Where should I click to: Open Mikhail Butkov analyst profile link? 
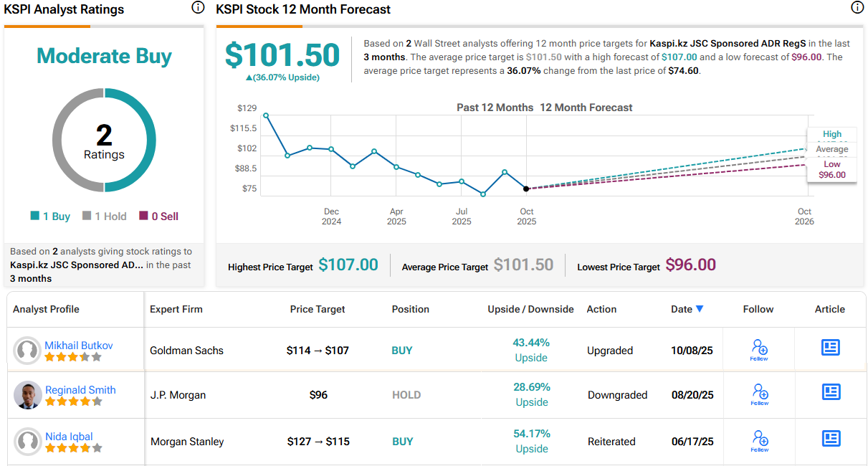click(79, 346)
